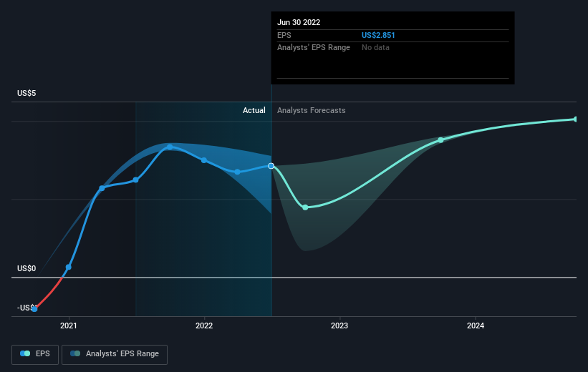Click the Actual section label
This screenshot has height=372, width=588.
254,110
